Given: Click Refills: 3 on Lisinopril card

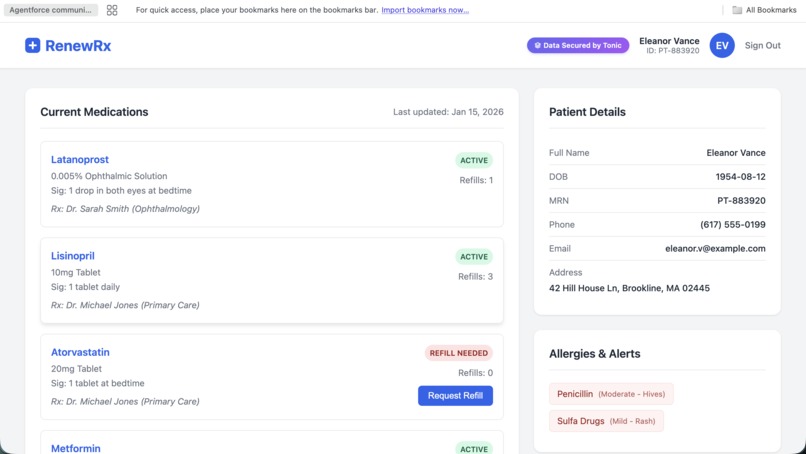Looking at the screenshot, I should point(475,277).
